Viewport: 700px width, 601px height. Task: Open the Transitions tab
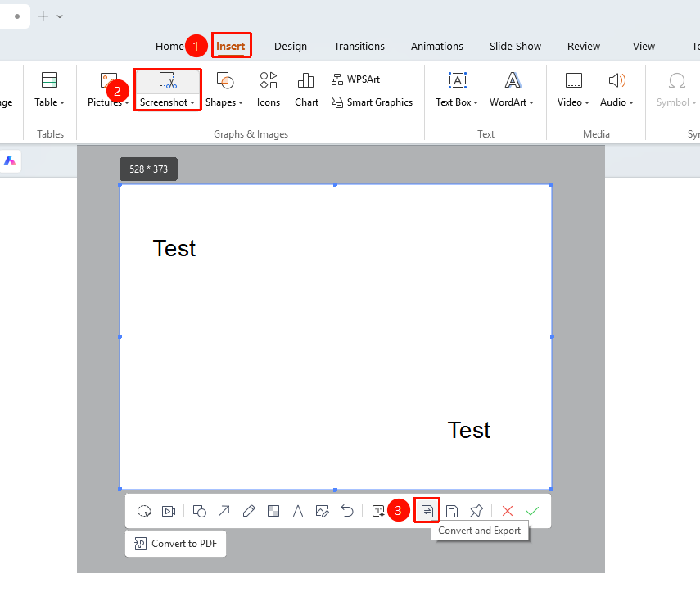359,47
